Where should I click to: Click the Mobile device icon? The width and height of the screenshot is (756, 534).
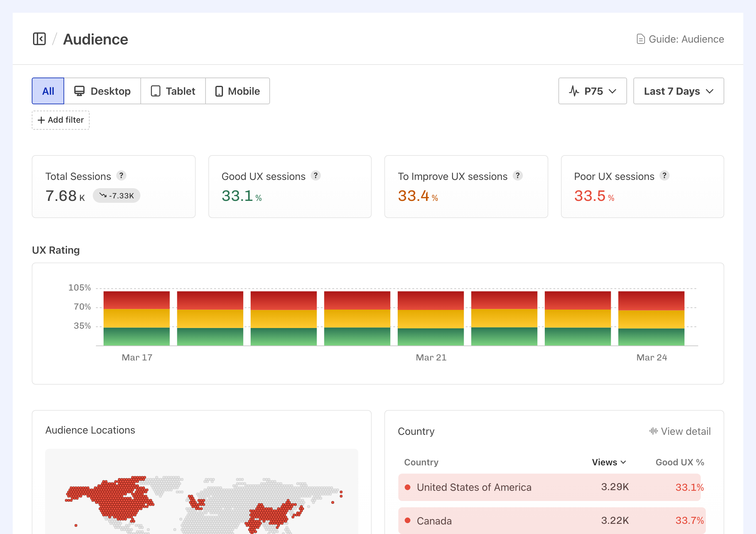219,91
